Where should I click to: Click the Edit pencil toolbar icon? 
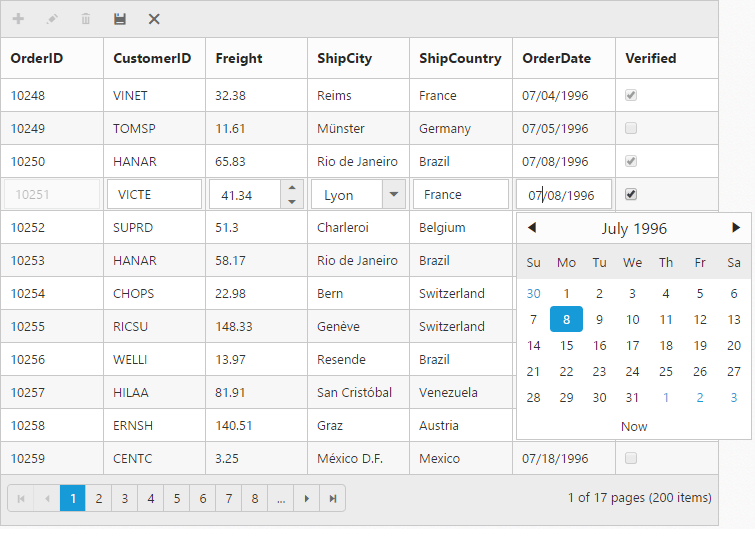[52, 19]
